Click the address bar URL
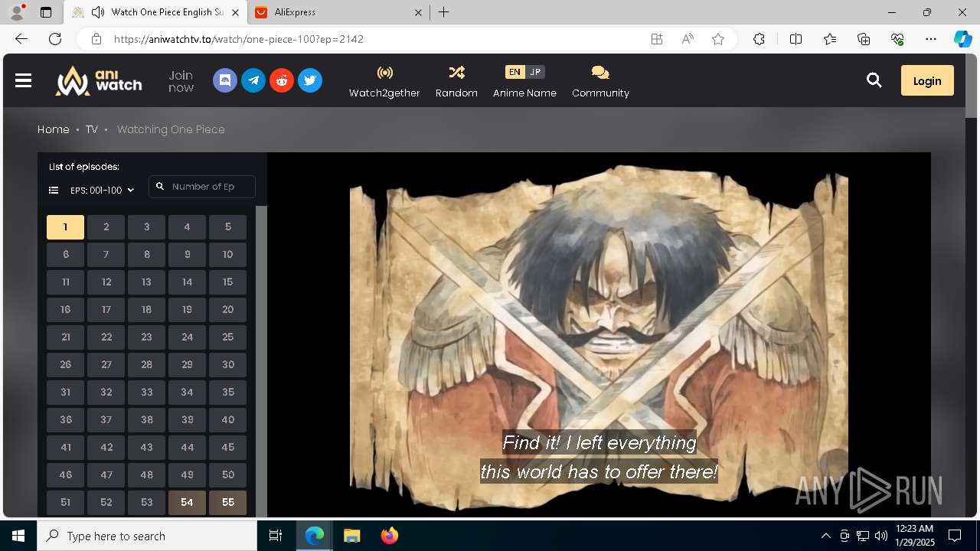This screenshot has width=980, height=551. 239,39
